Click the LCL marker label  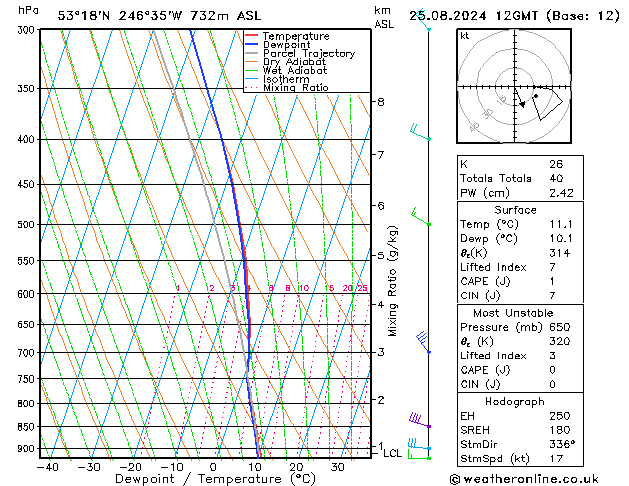pos(392,454)
